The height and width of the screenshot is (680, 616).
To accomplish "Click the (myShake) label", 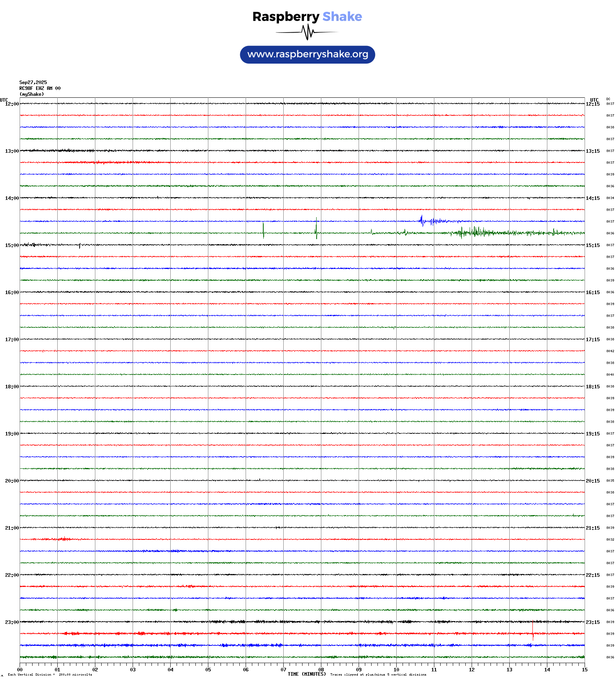I will [x=31, y=94].
